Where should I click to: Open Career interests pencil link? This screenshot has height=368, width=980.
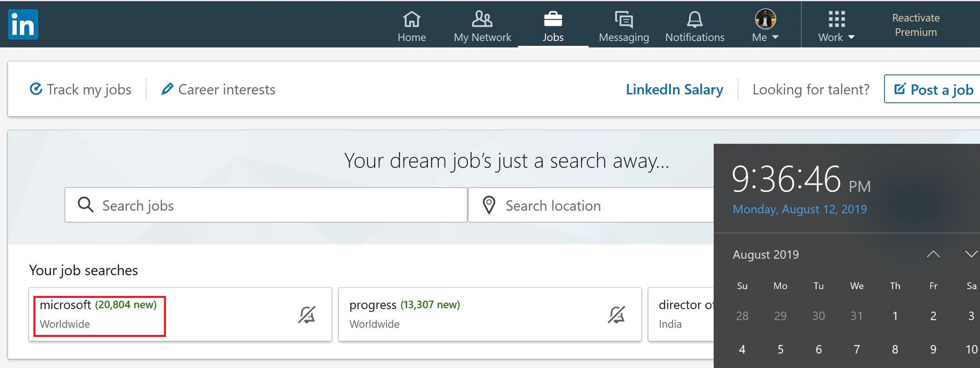(x=218, y=89)
